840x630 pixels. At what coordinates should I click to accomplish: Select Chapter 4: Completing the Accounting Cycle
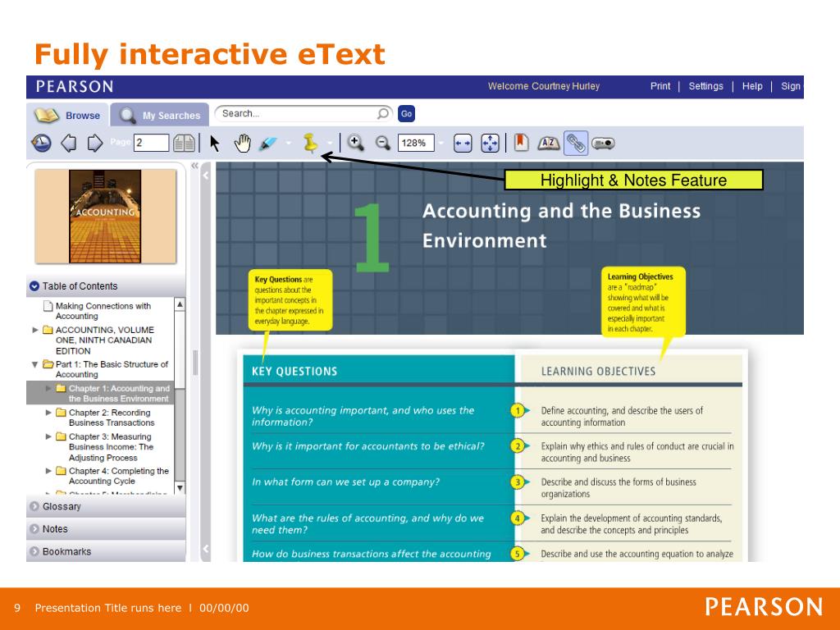[x=118, y=476]
